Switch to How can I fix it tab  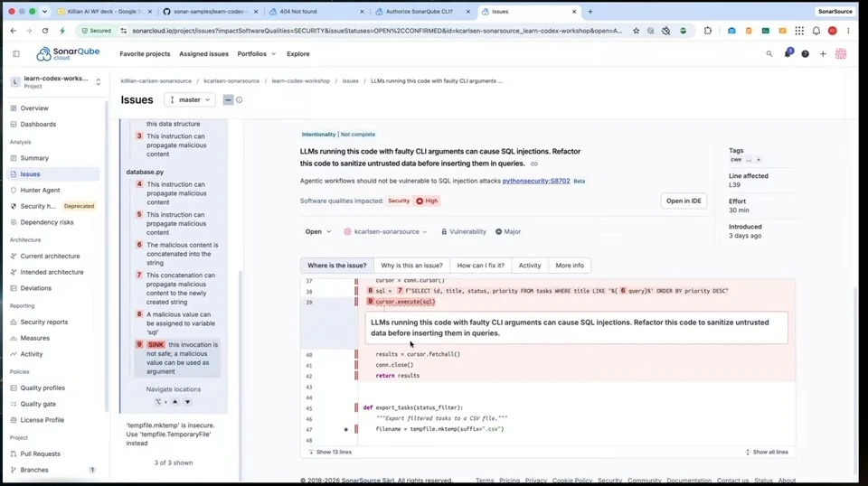click(x=480, y=266)
